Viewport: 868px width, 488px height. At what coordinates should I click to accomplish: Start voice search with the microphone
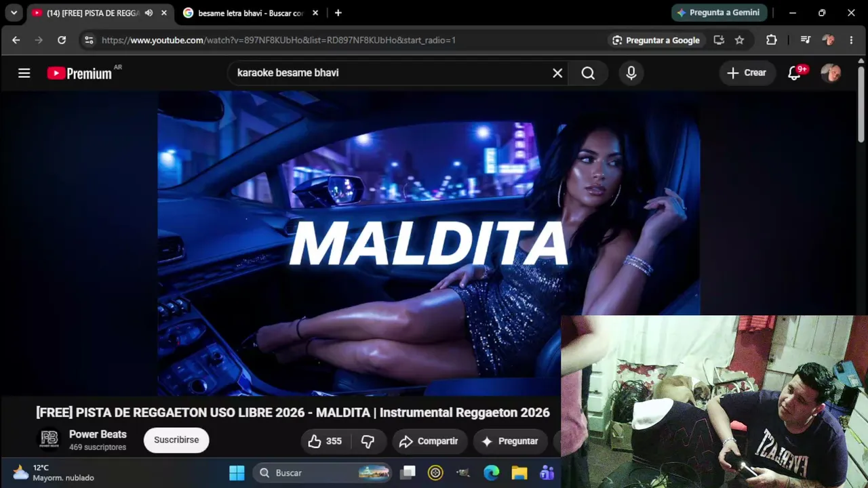631,73
